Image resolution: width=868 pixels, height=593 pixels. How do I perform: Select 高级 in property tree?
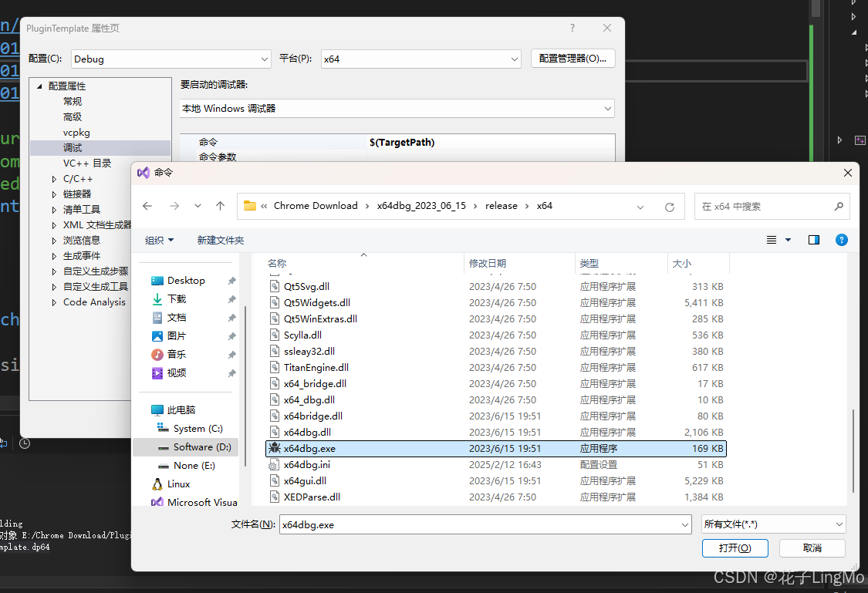click(x=72, y=117)
